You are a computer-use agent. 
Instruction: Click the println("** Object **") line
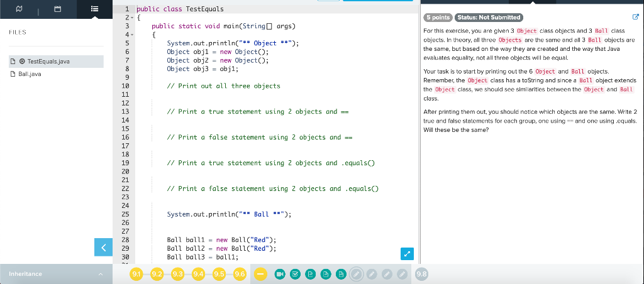click(x=233, y=43)
